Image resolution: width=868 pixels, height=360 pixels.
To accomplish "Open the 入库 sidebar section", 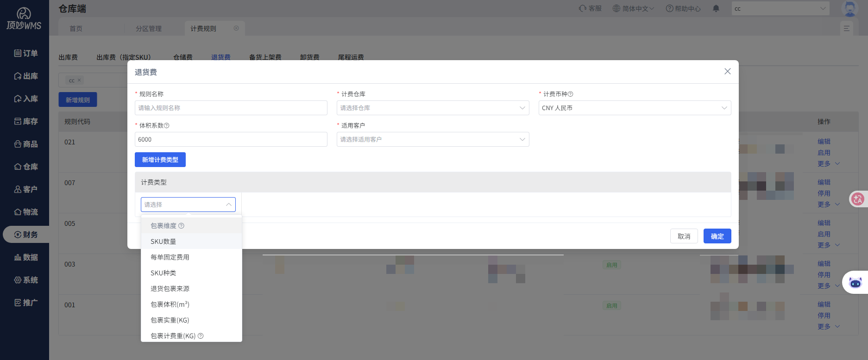I will (26, 99).
